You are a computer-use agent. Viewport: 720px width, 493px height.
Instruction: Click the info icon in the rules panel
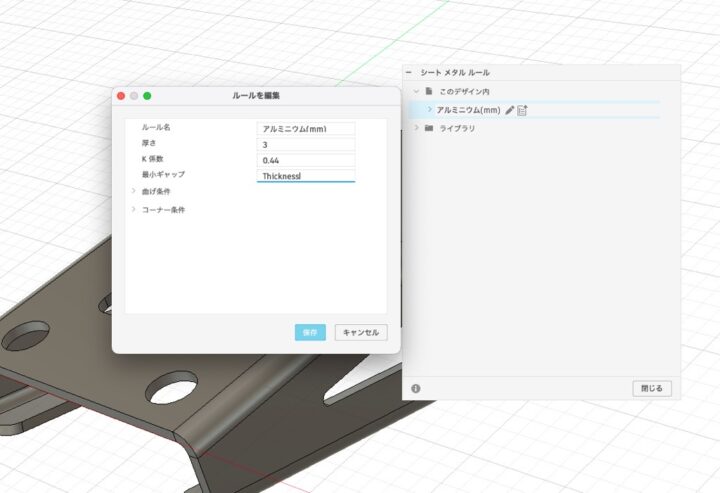pos(415,388)
